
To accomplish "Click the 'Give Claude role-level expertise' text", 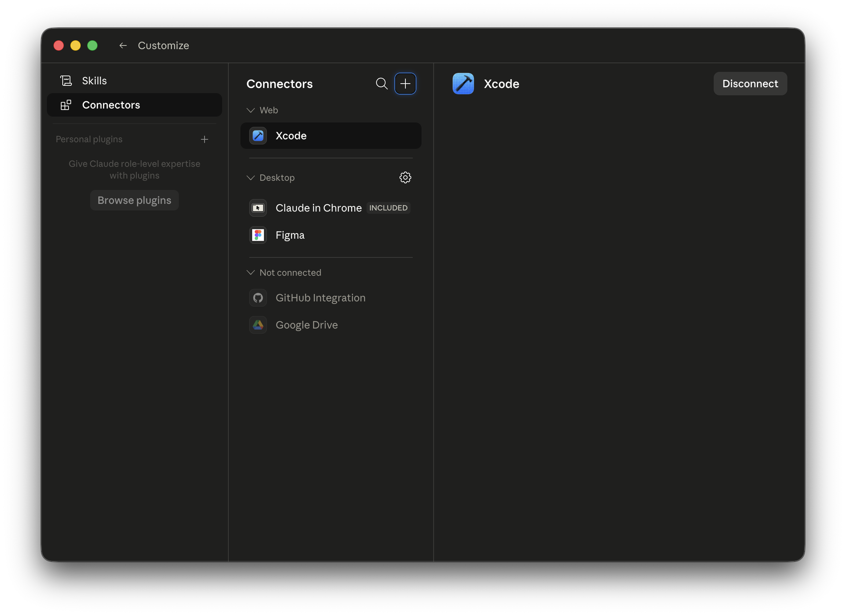I will pyautogui.click(x=134, y=170).
